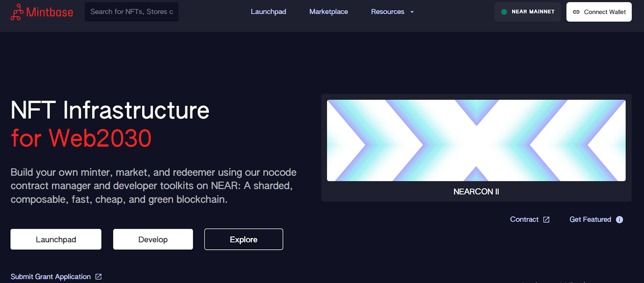This screenshot has height=283, width=644.
Task: Focus the Search for NFTs field
Action: coord(132,12)
